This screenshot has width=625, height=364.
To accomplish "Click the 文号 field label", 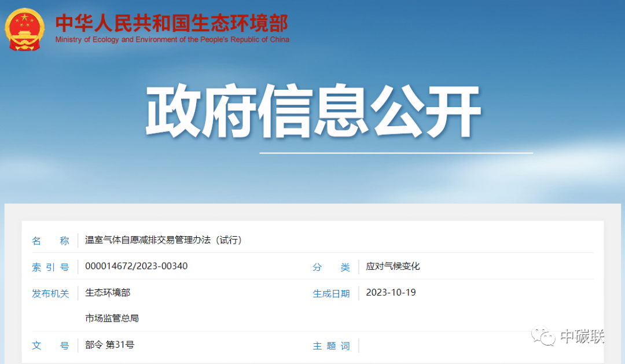I will (50, 345).
